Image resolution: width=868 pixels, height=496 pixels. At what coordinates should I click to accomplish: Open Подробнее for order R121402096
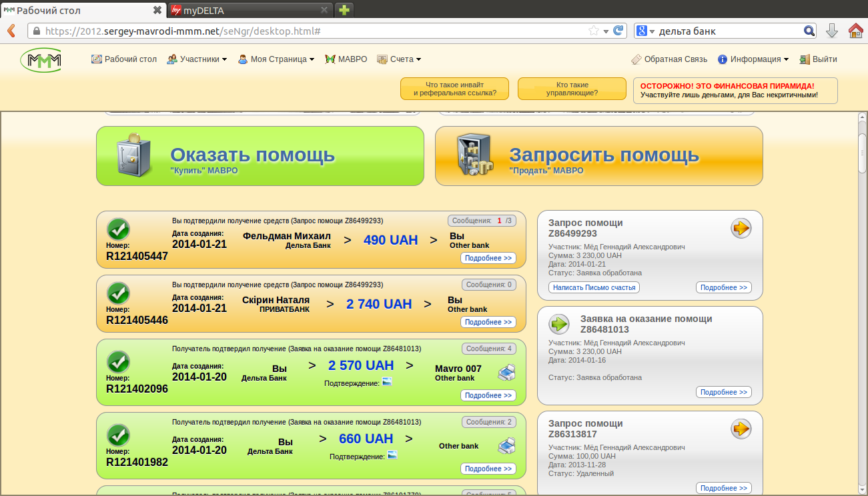click(488, 395)
